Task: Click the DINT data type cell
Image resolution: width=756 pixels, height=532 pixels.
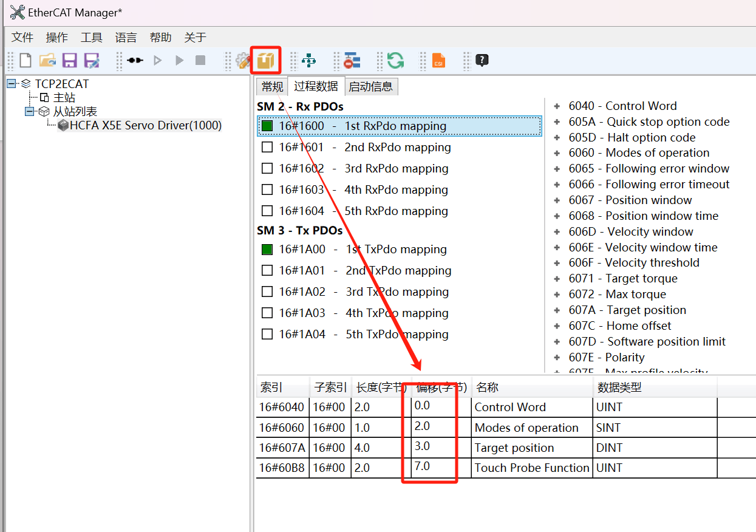Action: [655, 448]
